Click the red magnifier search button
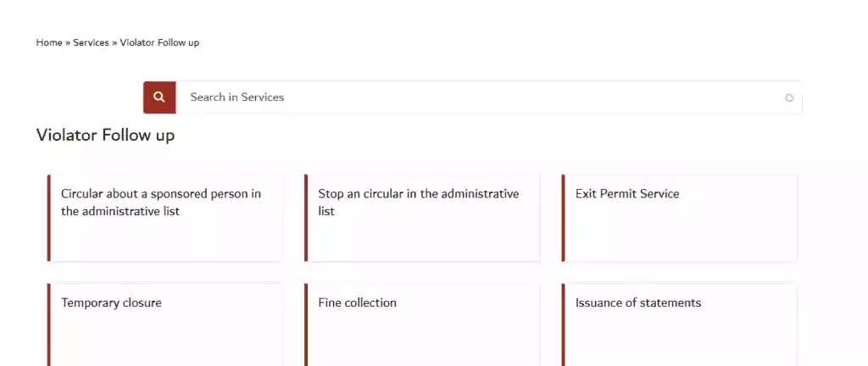Image resolution: width=868 pixels, height=366 pixels. click(159, 97)
